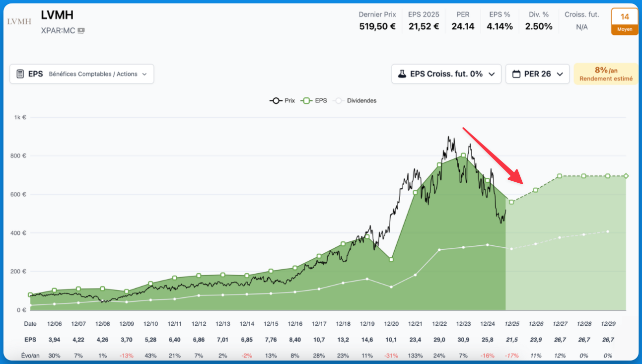This screenshot has height=364, width=642.
Task: Open the PER 26 dropdown chevron
Action: [x=560, y=74]
